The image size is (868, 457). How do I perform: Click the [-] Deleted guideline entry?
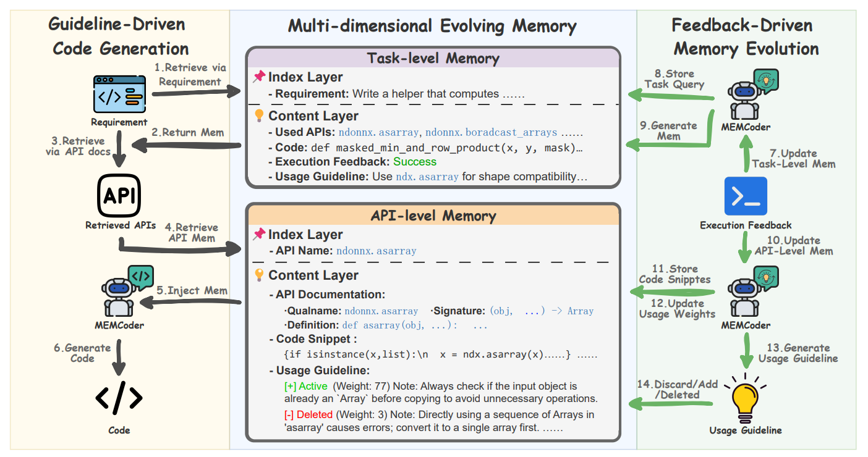[439, 421]
